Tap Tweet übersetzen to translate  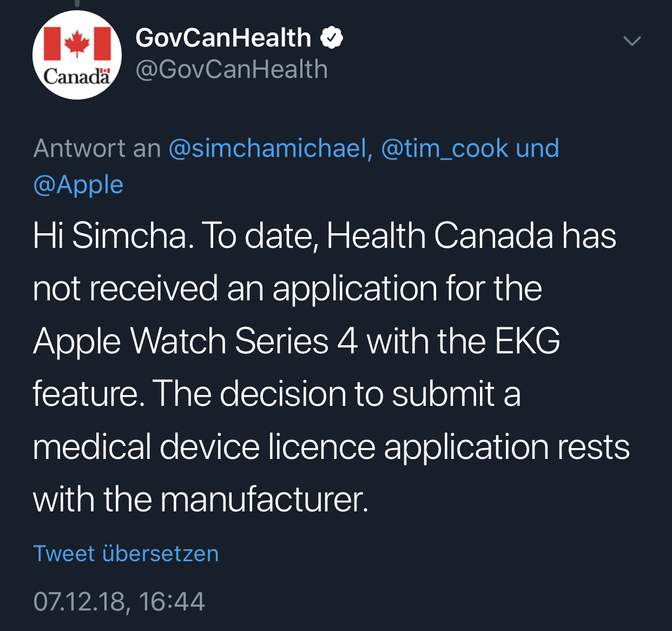click(x=126, y=554)
